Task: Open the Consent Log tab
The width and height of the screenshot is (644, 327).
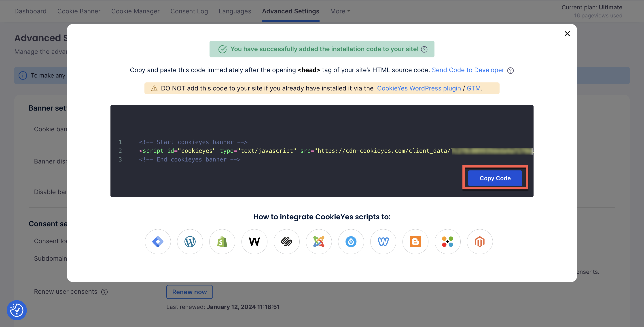Action: 189,11
